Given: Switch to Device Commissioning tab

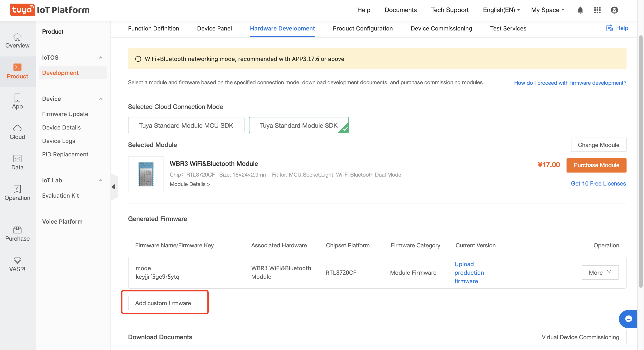Looking at the screenshot, I should pyautogui.click(x=441, y=28).
